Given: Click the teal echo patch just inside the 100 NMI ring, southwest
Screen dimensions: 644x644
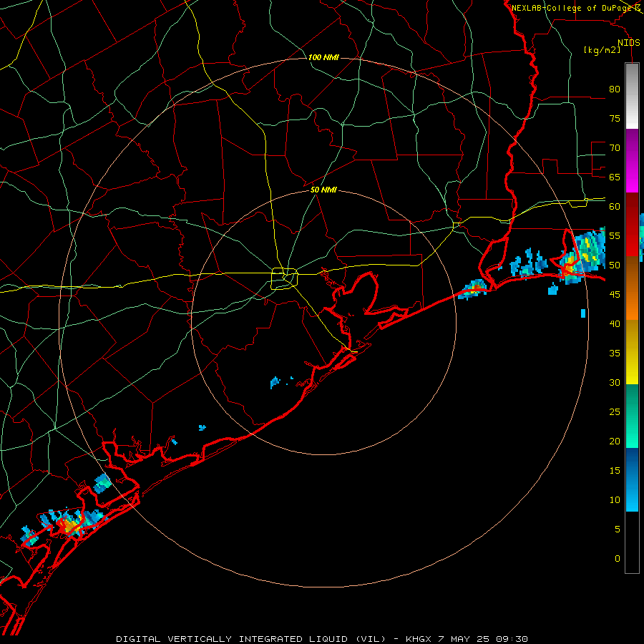Looking at the screenshot, I should [102, 483].
